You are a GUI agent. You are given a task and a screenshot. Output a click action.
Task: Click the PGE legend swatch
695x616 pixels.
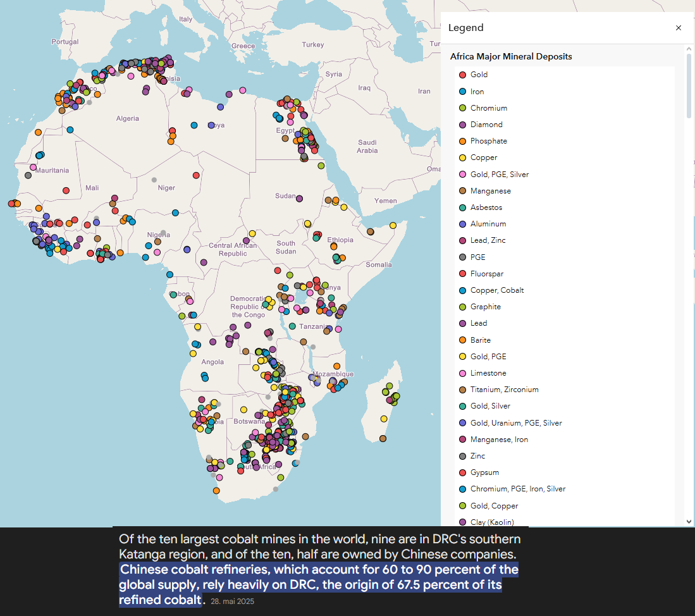pyautogui.click(x=462, y=257)
